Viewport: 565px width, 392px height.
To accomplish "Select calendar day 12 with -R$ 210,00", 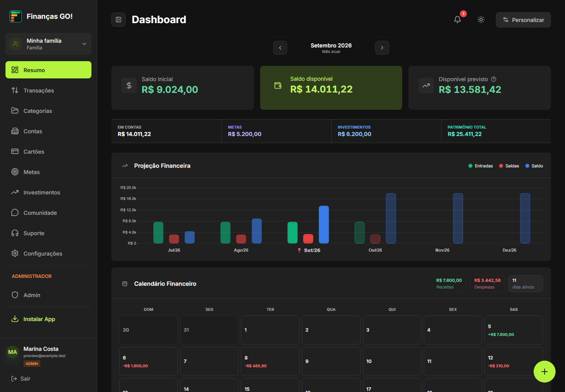I will point(514,361).
